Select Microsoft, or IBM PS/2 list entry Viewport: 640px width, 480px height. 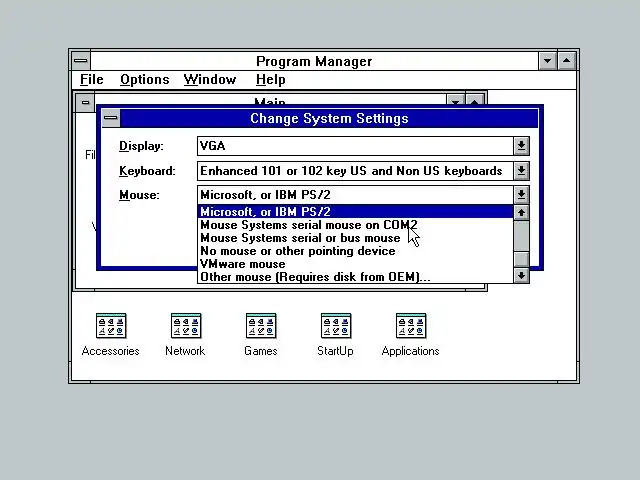pyautogui.click(x=355, y=212)
